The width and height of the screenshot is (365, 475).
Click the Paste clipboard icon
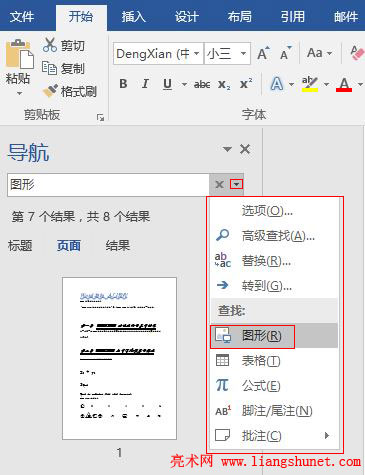click(20, 54)
